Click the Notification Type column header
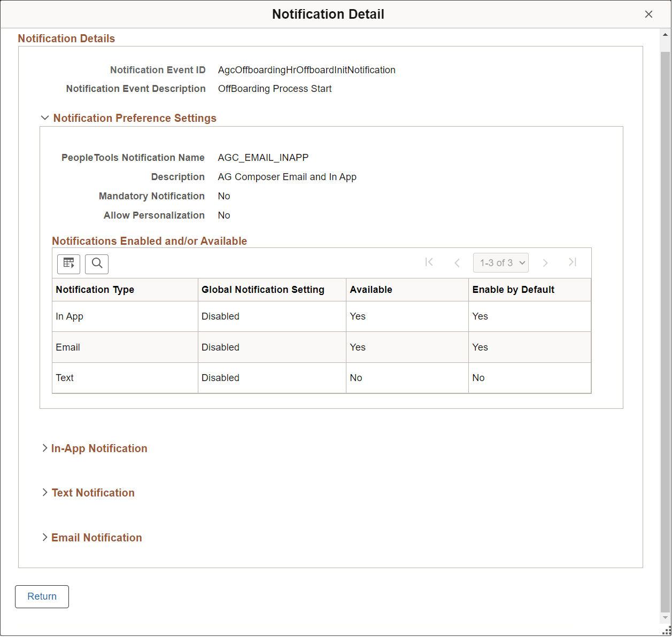The width and height of the screenshot is (672, 644). (x=95, y=290)
